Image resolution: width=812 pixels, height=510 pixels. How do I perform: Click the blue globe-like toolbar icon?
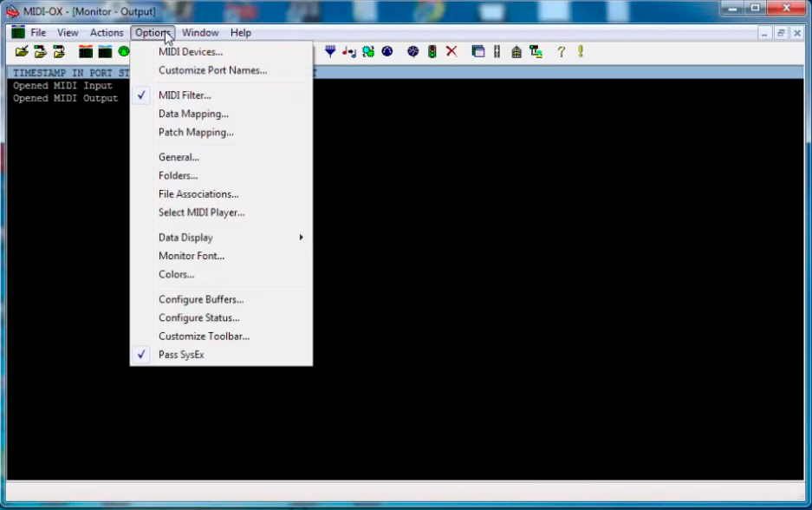click(412, 51)
